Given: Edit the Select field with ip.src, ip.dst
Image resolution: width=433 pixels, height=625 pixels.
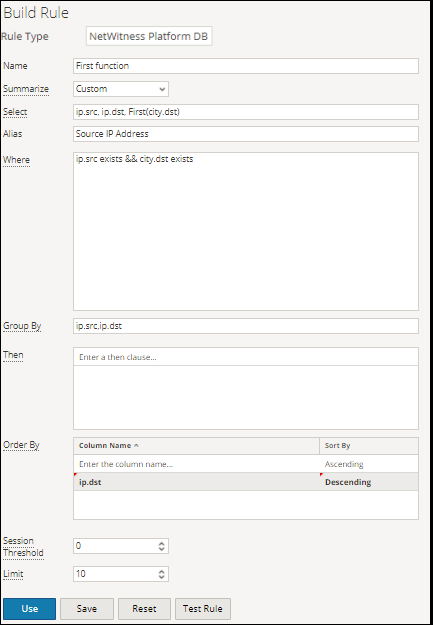Looking at the screenshot, I should coord(246,112).
